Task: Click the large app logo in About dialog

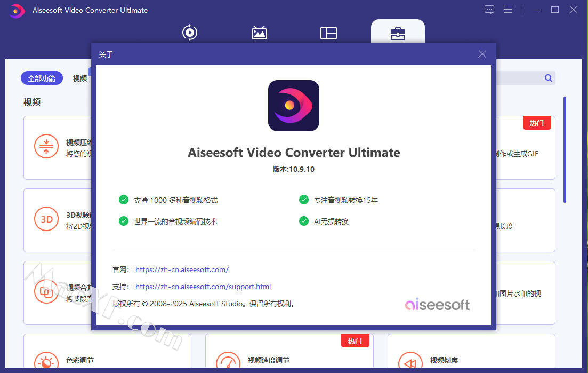Action: [294, 106]
